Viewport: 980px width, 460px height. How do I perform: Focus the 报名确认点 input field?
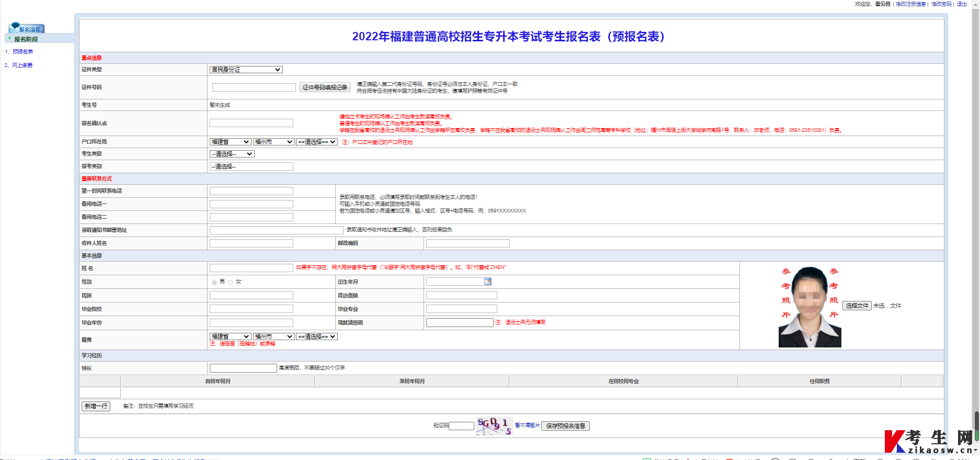(x=252, y=123)
